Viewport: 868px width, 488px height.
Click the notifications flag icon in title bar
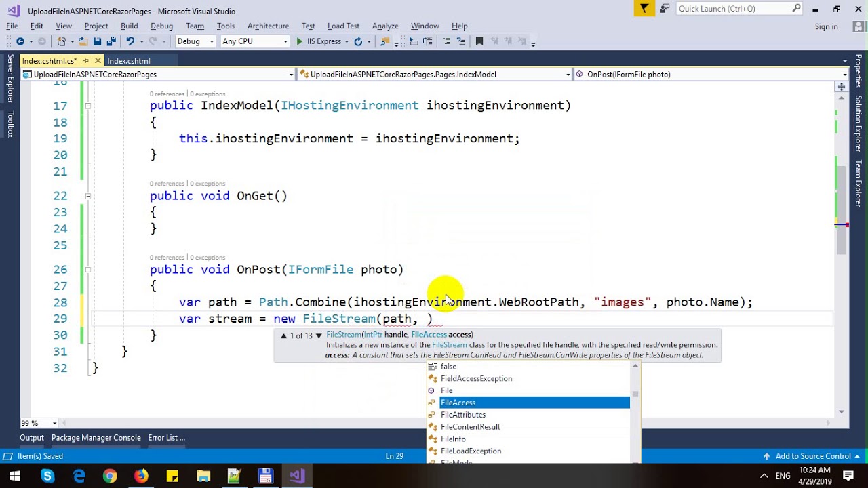644,8
